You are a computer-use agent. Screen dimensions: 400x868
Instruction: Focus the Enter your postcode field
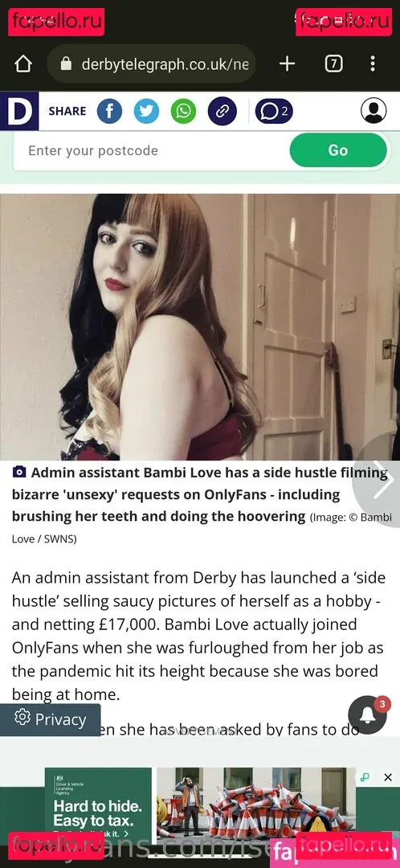pyautogui.click(x=150, y=150)
